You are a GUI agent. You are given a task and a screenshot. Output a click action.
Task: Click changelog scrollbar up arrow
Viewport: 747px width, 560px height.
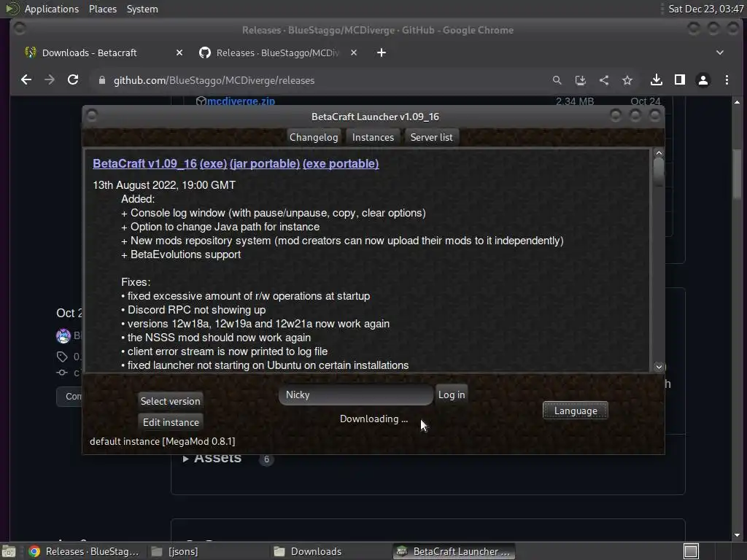[x=659, y=153]
